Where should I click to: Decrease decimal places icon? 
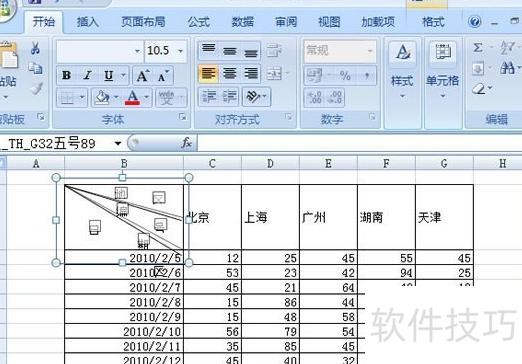pos(334,97)
